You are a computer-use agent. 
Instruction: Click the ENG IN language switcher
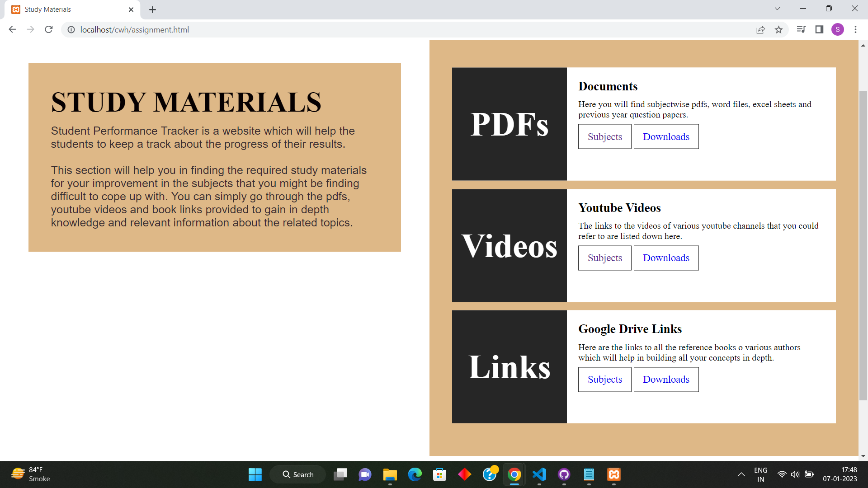(x=760, y=474)
